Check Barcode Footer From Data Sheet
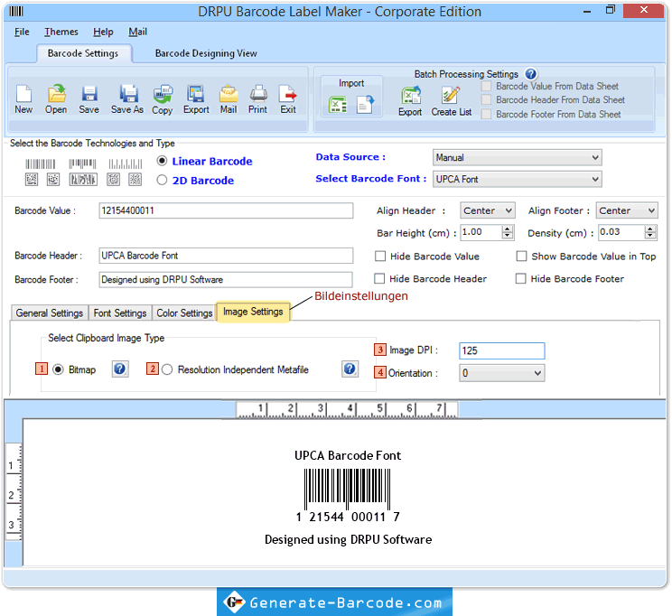This screenshot has width=672, height=616. click(487, 114)
